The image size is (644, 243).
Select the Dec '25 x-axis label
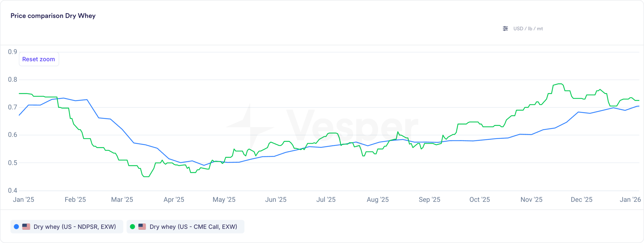pos(581,200)
